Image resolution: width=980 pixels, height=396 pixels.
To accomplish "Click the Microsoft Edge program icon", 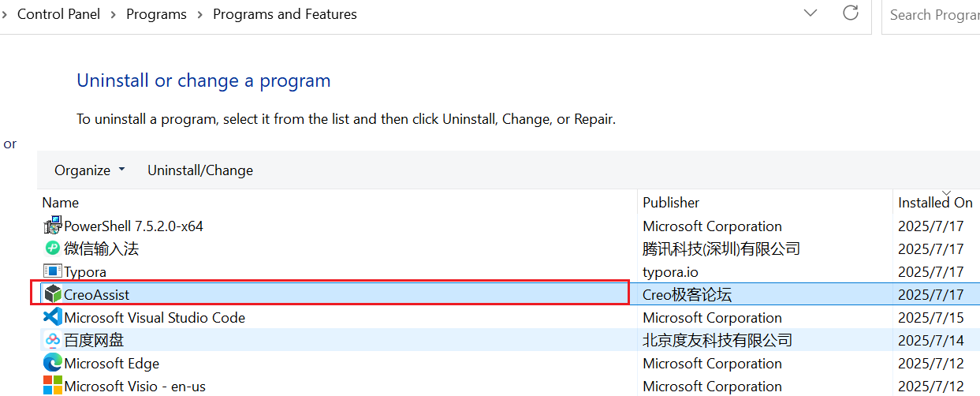I will pyautogui.click(x=52, y=363).
